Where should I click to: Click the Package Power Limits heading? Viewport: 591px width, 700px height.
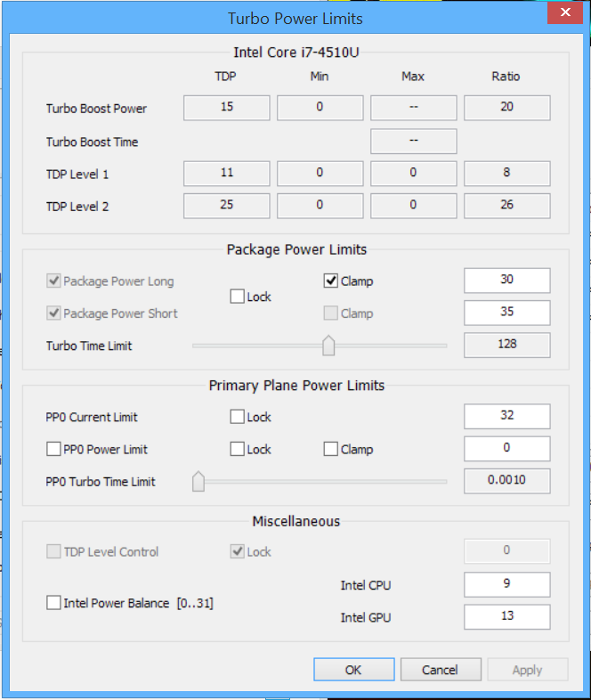pyautogui.click(x=296, y=249)
